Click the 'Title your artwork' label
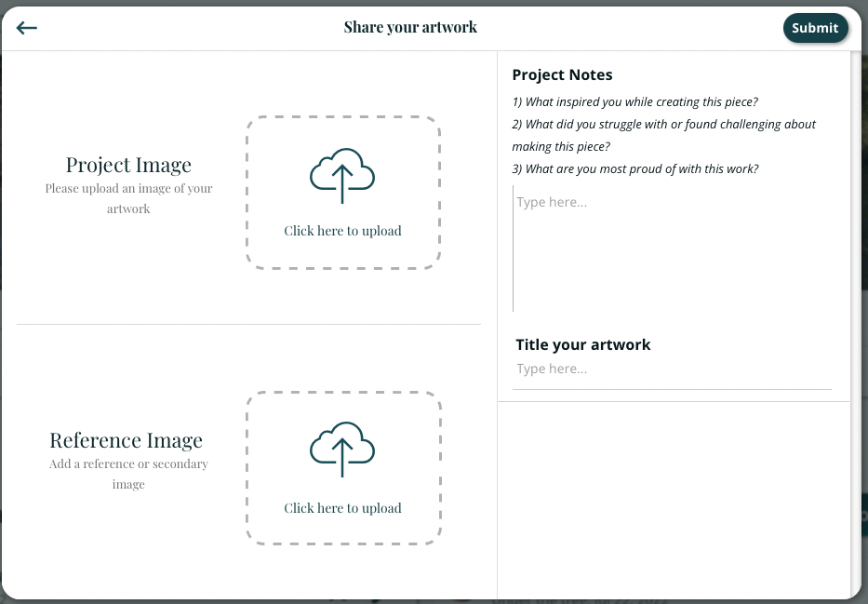868x604 pixels. point(583,344)
